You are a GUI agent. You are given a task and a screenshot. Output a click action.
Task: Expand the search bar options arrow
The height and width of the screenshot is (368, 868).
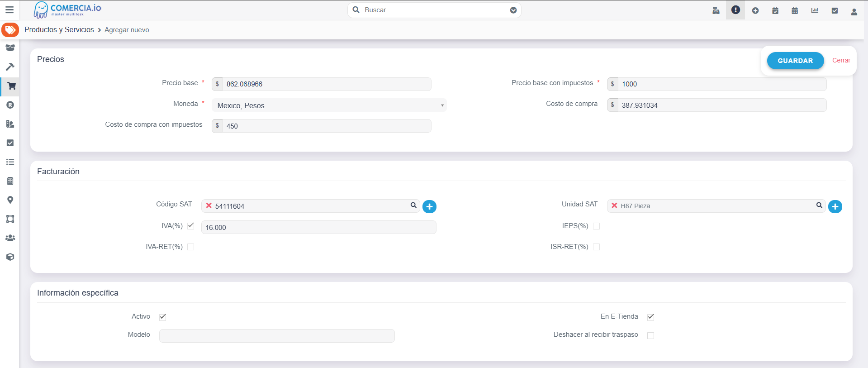pyautogui.click(x=513, y=10)
